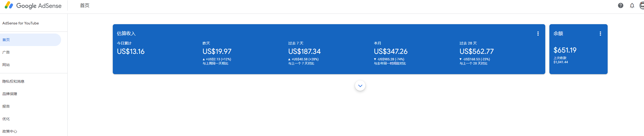Open 广告 in the sidebar
644x136 pixels.
point(6,52)
